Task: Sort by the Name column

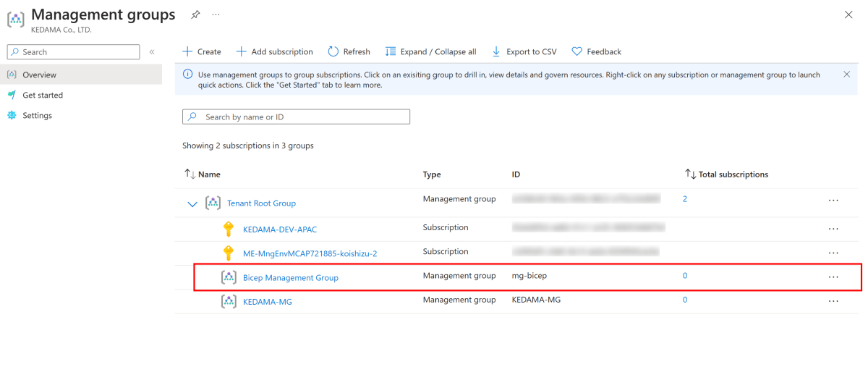Action: 203,174
